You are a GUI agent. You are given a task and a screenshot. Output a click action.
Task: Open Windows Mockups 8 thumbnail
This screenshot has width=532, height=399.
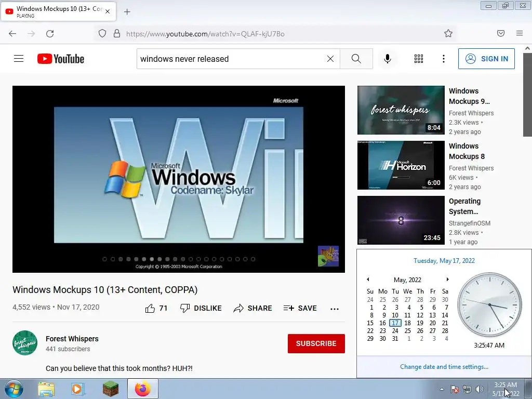401,165
